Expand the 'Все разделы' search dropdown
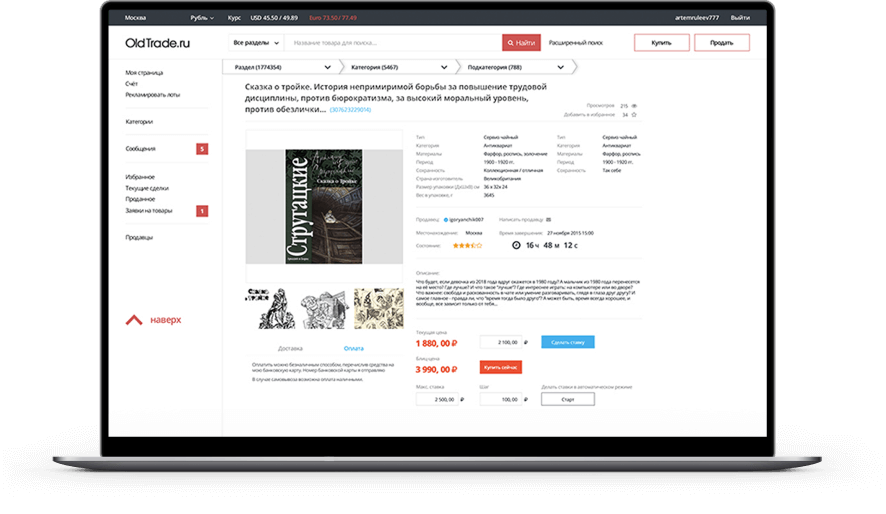The image size is (886, 514). pos(256,42)
